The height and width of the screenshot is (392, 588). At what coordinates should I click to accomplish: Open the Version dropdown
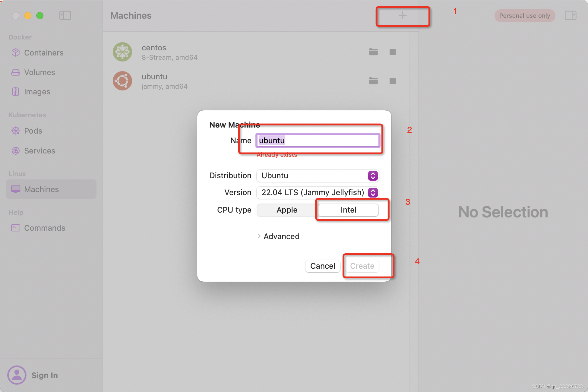coord(317,192)
